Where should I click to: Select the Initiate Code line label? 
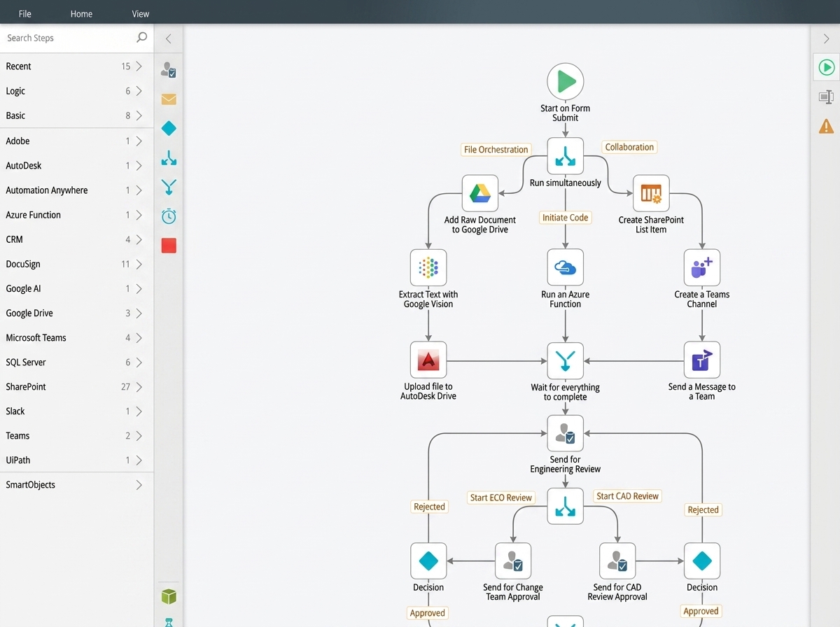(x=566, y=218)
